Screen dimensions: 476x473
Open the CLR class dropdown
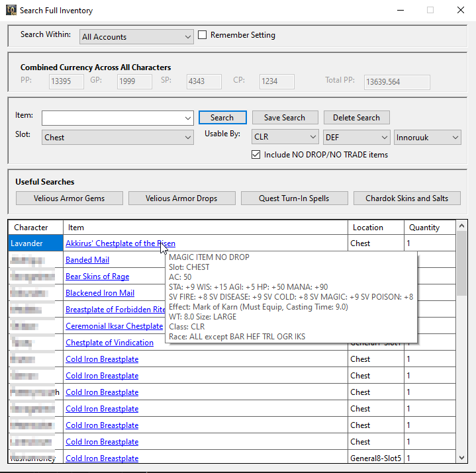click(x=285, y=138)
